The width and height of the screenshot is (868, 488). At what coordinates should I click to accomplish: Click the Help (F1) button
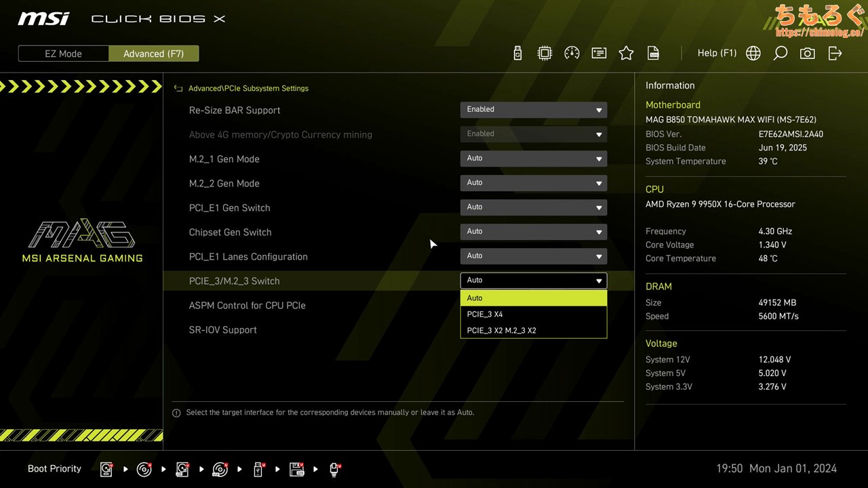(x=717, y=53)
